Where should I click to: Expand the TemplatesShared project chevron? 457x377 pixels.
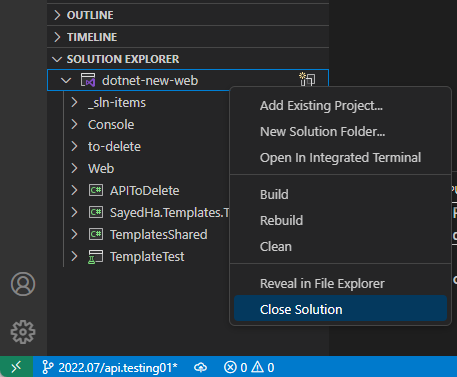click(74, 234)
